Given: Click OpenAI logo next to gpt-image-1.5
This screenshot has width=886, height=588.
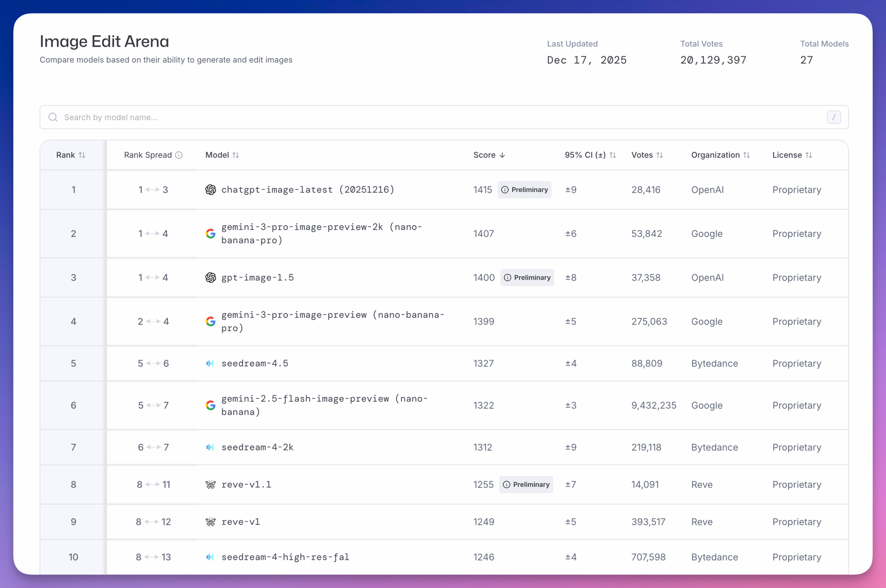Looking at the screenshot, I should pos(211,278).
